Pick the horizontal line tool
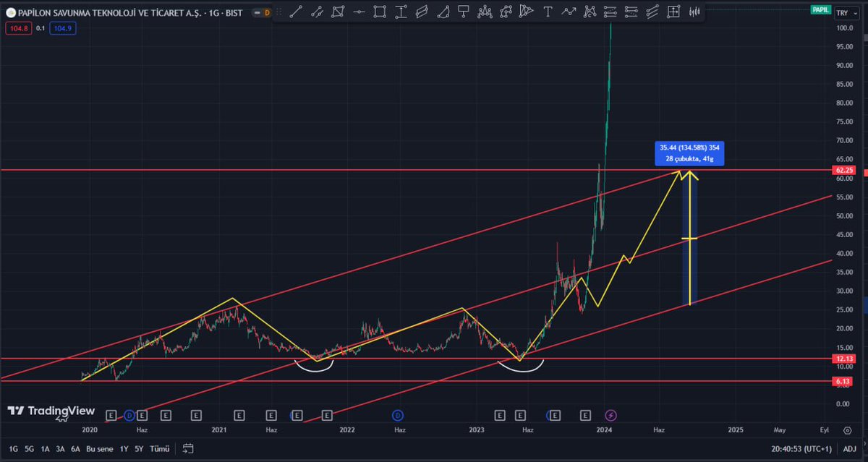This screenshot has width=868, height=462. [359, 12]
